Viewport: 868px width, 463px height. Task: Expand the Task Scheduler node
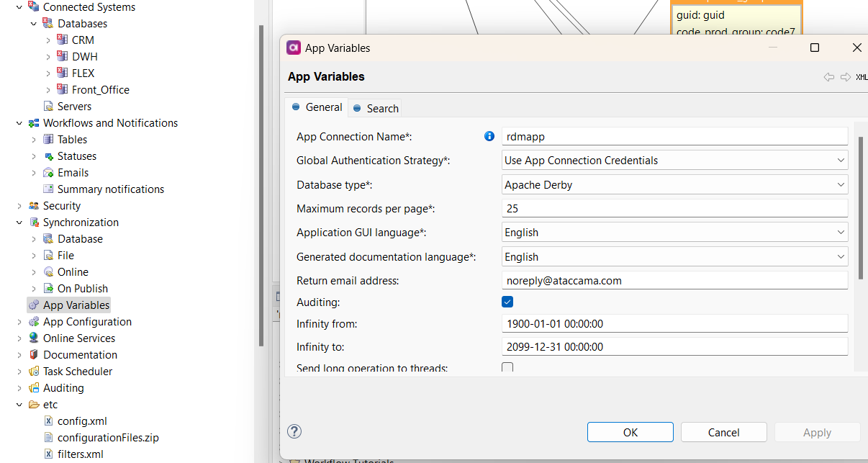pyautogui.click(x=19, y=372)
